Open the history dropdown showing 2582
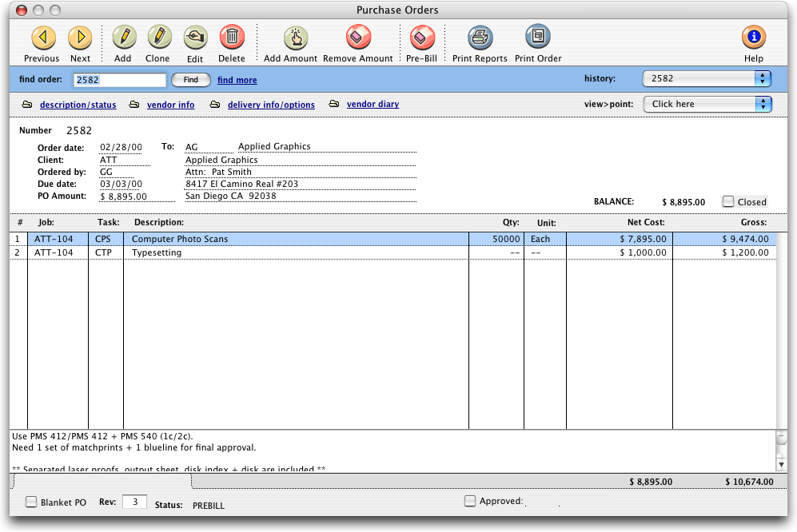The height and width of the screenshot is (532, 797). point(707,79)
